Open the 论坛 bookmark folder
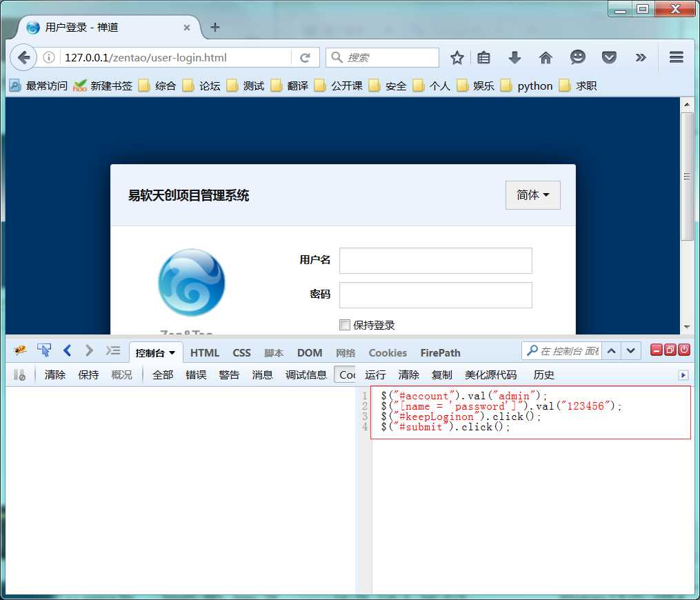Viewport: 700px width, 600px height. [x=201, y=86]
